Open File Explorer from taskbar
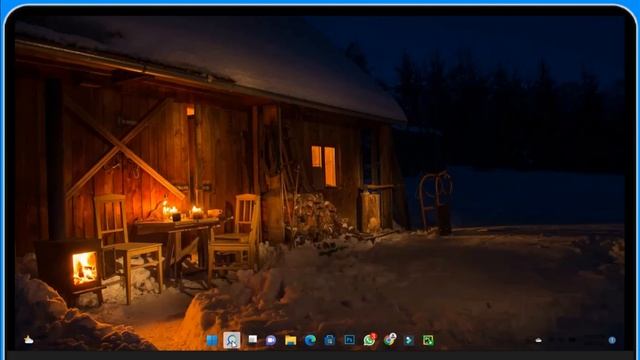The width and height of the screenshot is (640, 360). [x=291, y=340]
